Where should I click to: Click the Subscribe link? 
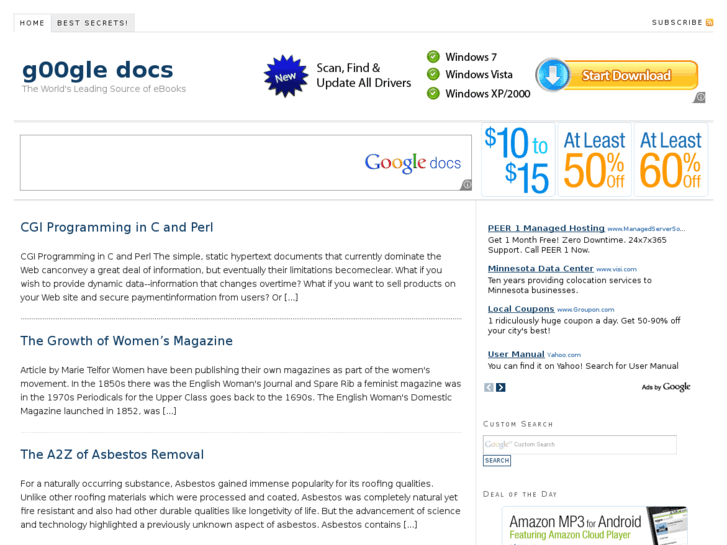click(677, 22)
